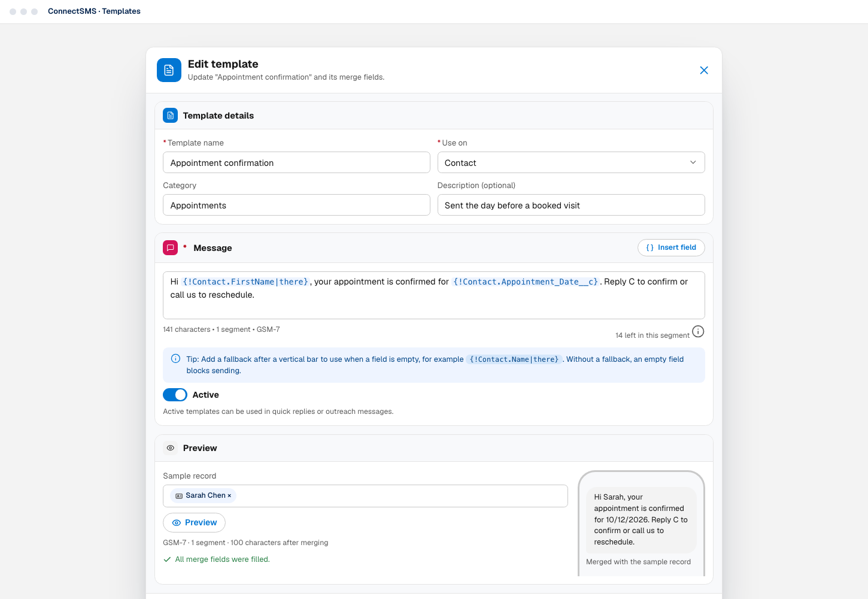This screenshot has width=868, height=599.
Task: Click the message preview bubble
Action: tap(641, 519)
